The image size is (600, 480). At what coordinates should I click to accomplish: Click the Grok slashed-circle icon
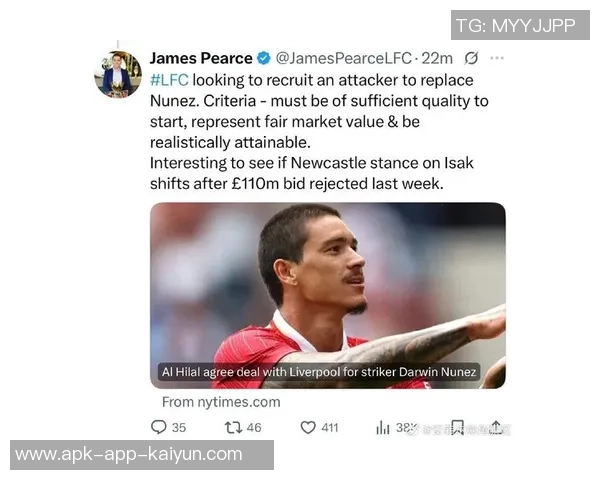[x=471, y=58]
